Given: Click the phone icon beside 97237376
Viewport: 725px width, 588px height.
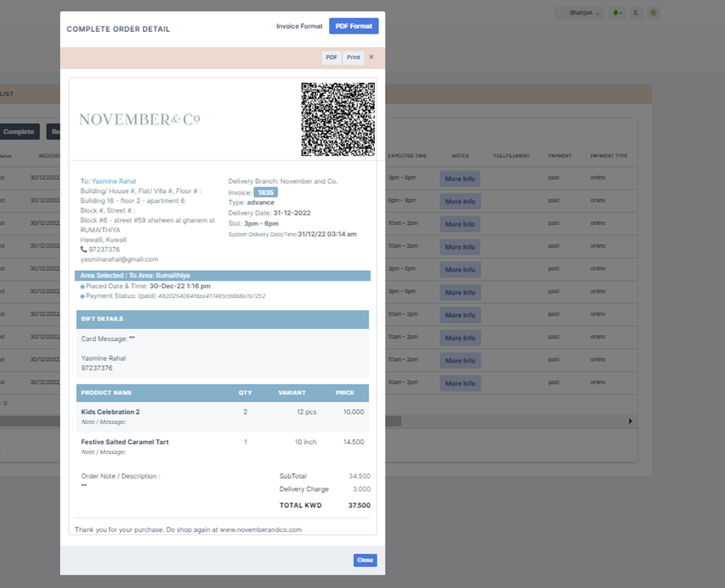Looking at the screenshot, I should click(84, 249).
